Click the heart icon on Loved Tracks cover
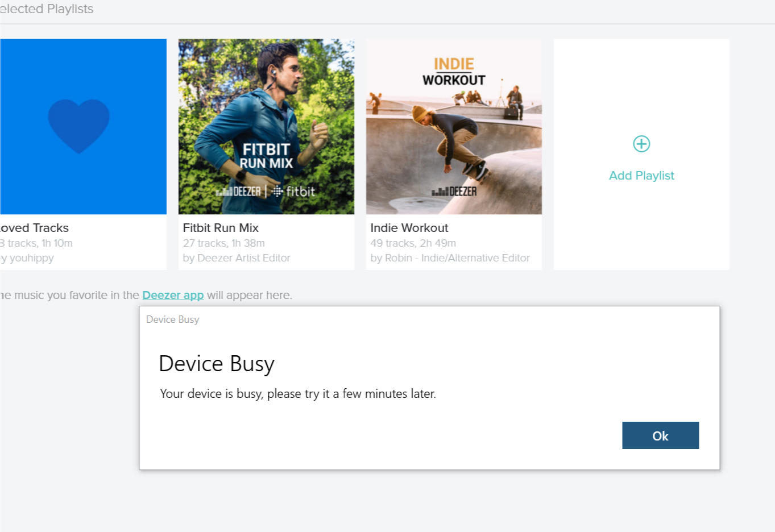Screen dimensions: 775x532 pyautogui.click(x=78, y=124)
